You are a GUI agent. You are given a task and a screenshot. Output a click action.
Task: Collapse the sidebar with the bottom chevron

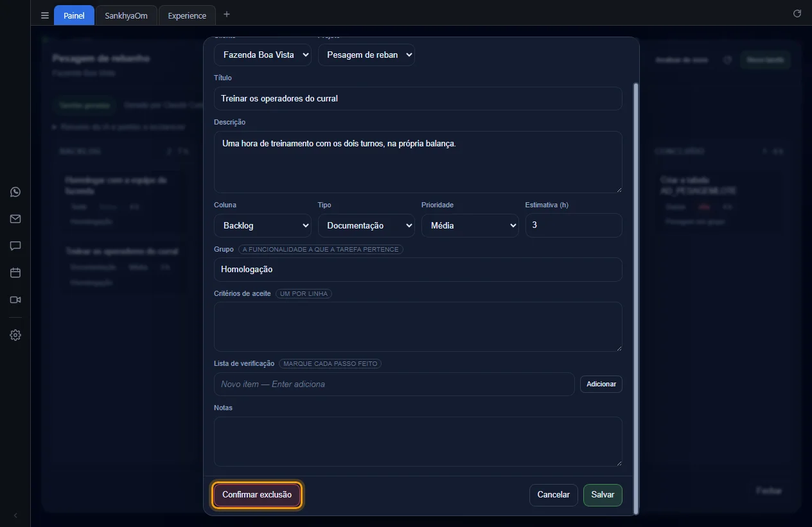[x=15, y=515]
